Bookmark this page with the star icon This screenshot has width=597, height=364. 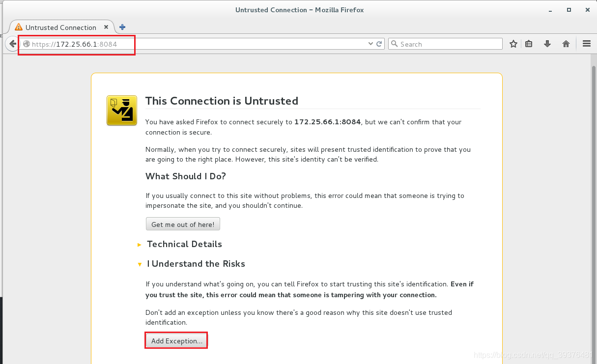(x=513, y=44)
